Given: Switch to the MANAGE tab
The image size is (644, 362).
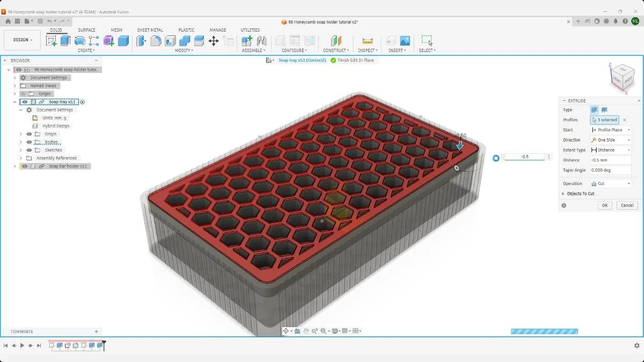Looking at the screenshot, I should [218, 30].
